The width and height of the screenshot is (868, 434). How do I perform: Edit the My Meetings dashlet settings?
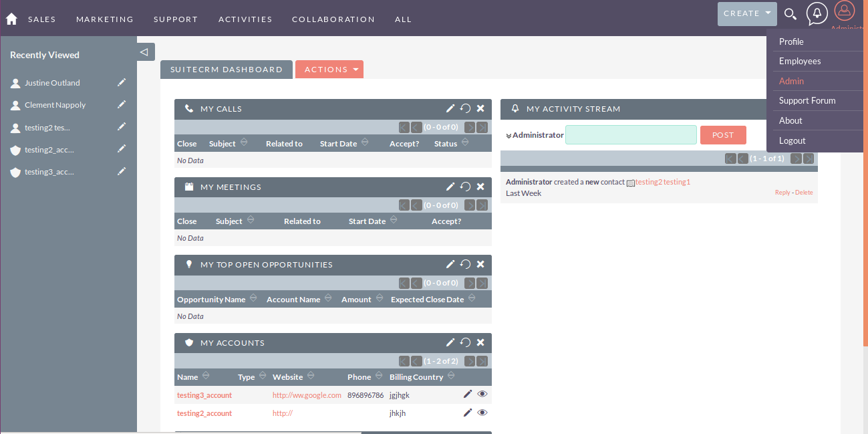click(450, 187)
